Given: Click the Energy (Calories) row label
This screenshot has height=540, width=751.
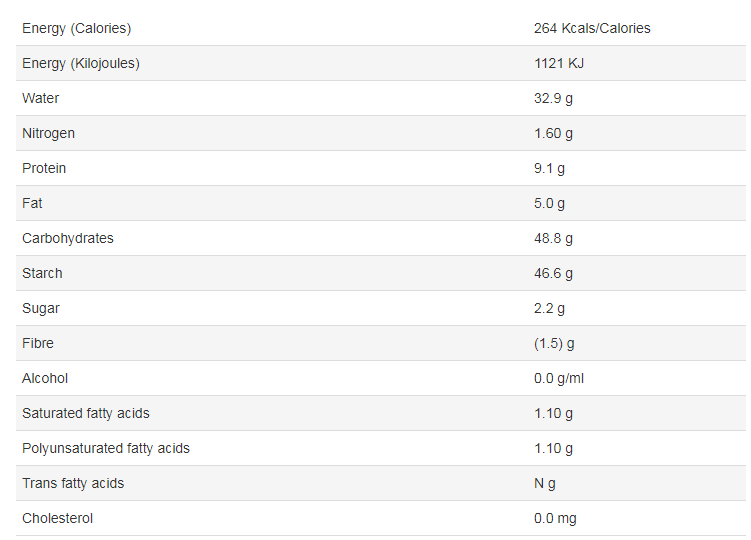Looking at the screenshot, I should coord(76,28).
